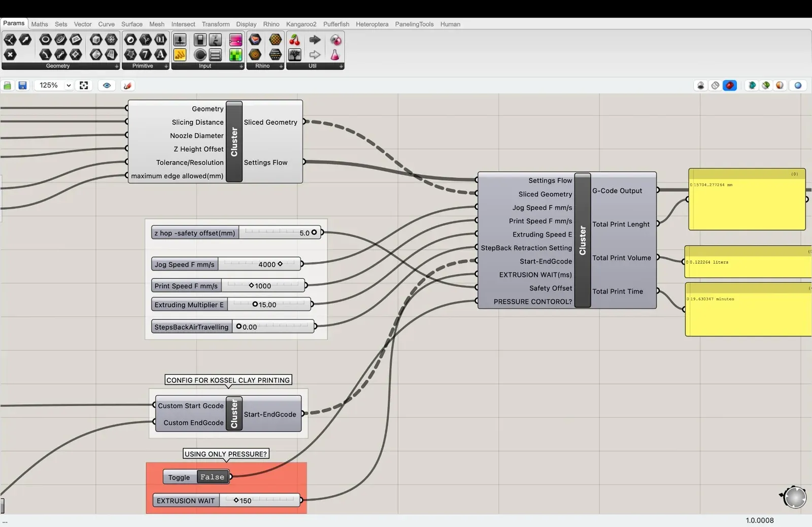Click the Extruding Multiplier E slider

(231, 305)
